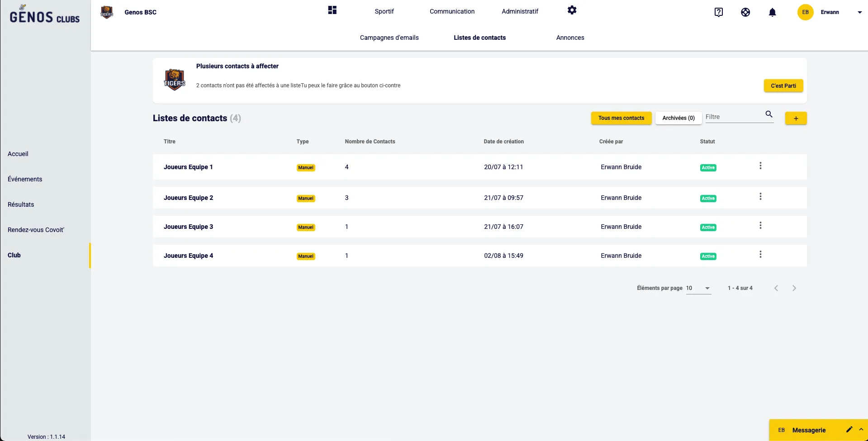Add a new contact list with plus button
Viewport: 868px width, 441px height.
[x=796, y=119]
